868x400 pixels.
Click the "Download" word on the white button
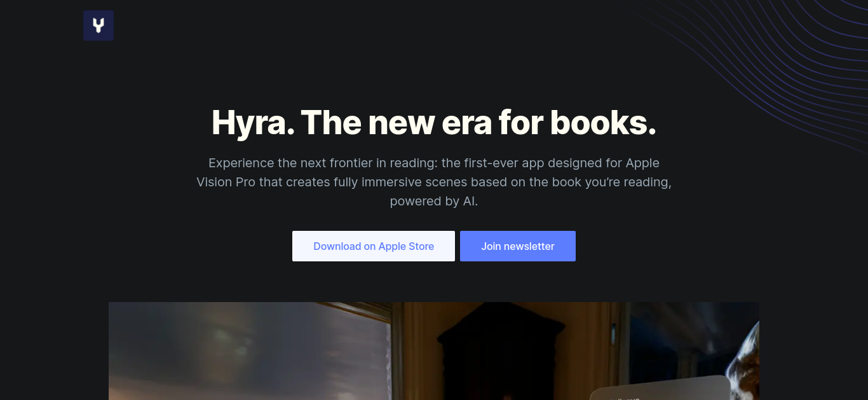point(337,246)
